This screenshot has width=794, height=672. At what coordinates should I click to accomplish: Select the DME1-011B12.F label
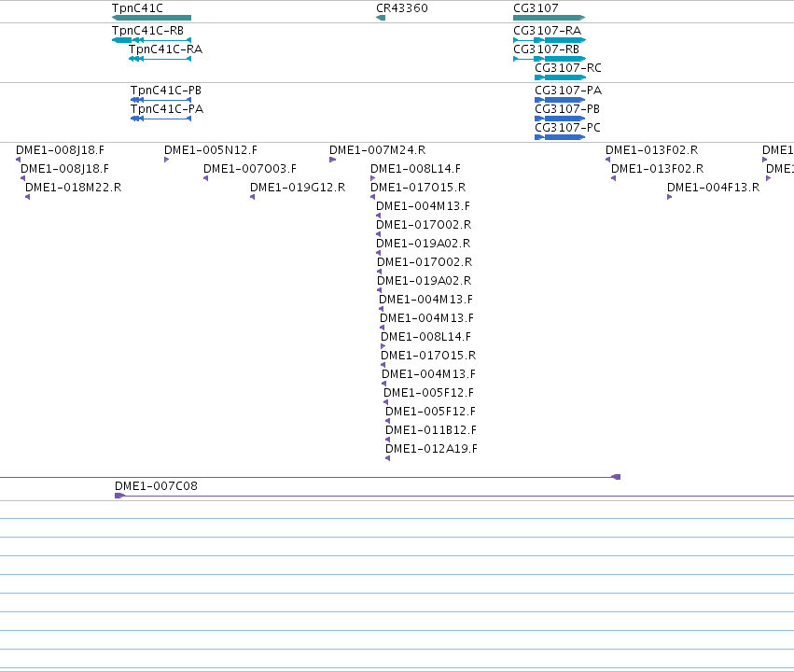(431, 430)
